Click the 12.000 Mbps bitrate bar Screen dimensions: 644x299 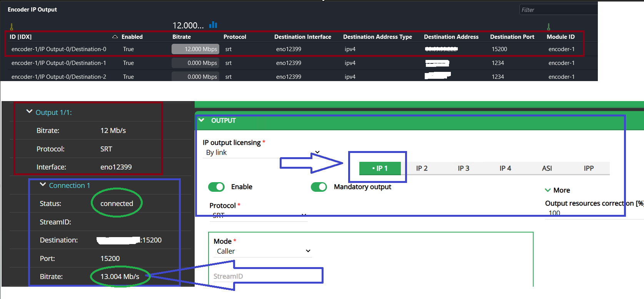[195, 49]
